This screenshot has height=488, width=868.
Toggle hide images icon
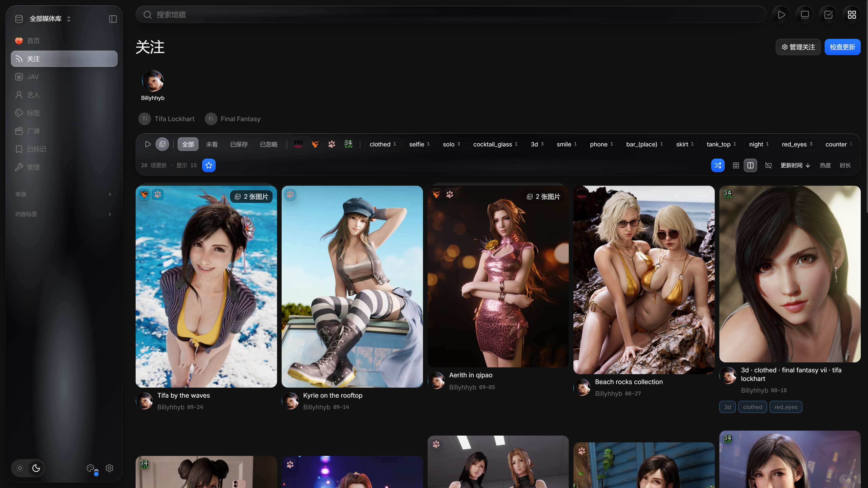[x=768, y=165]
